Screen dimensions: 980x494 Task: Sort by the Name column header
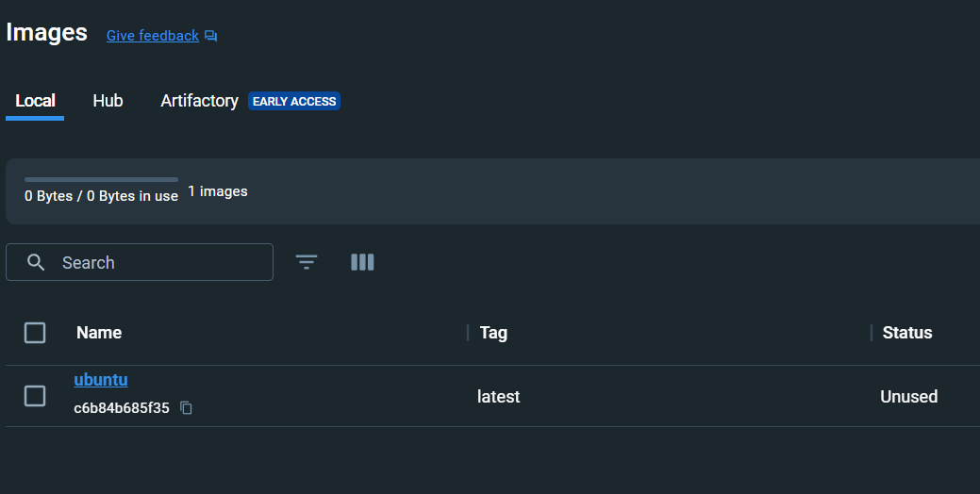[x=99, y=332]
